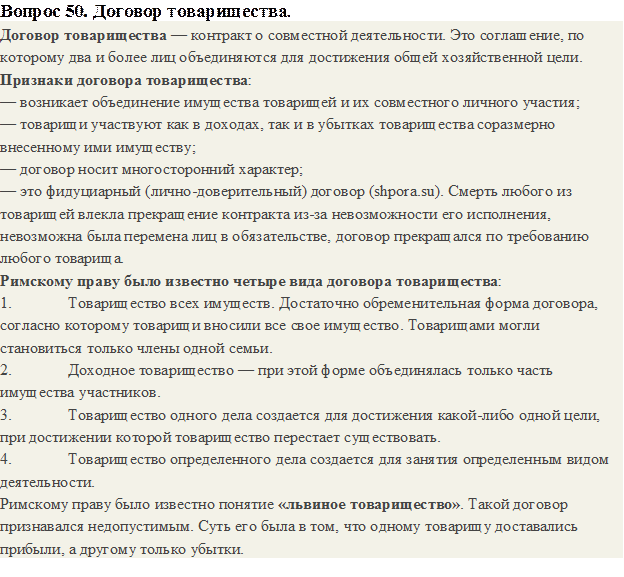Screen dimensions: 624x577
Task: Click the item "Товарищество всех имуществ"
Action: tap(170, 304)
